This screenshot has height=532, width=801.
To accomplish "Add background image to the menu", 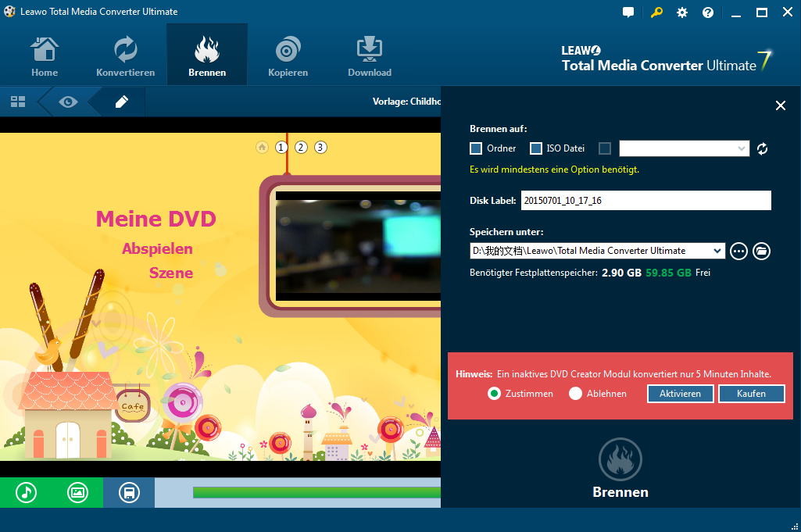I will click(x=77, y=493).
